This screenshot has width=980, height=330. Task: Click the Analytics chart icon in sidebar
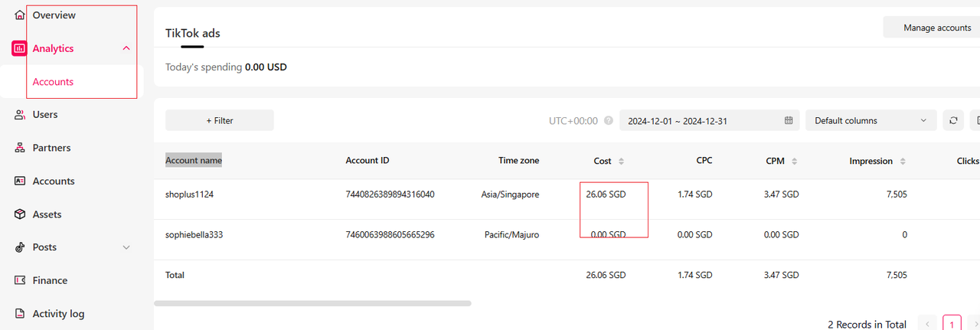20,48
